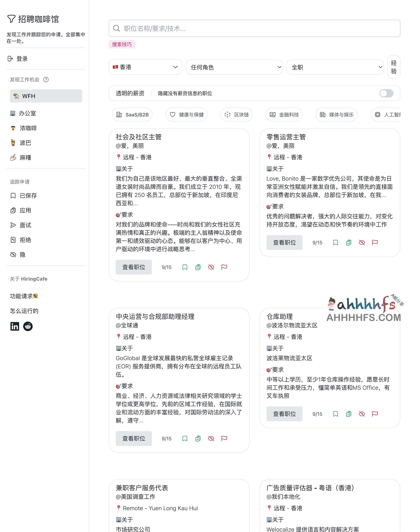Bookmark the 社会及社区主管 job posting

185,267
